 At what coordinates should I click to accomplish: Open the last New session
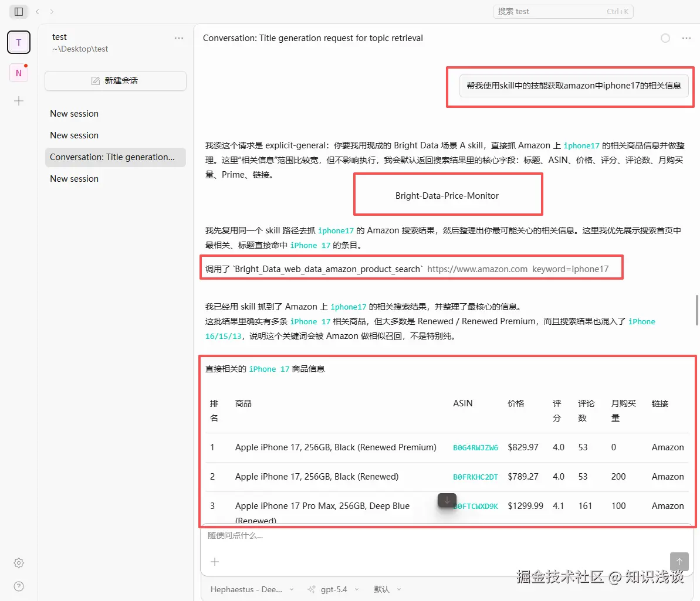[116, 178]
